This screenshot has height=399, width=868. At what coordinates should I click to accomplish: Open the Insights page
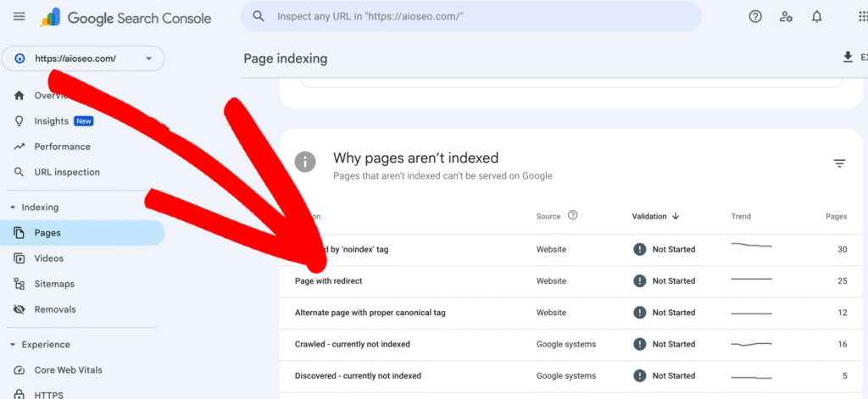click(51, 121)
